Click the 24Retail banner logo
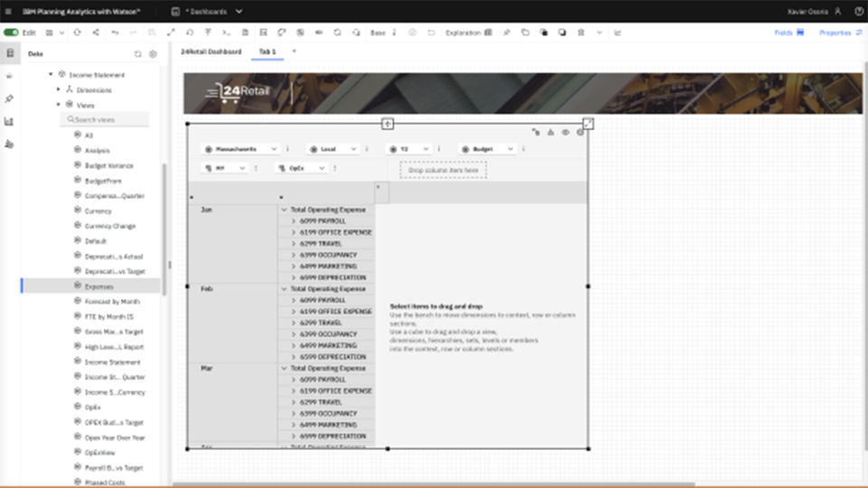Screen dimensions: 868x488 click(x=238, y=92)
